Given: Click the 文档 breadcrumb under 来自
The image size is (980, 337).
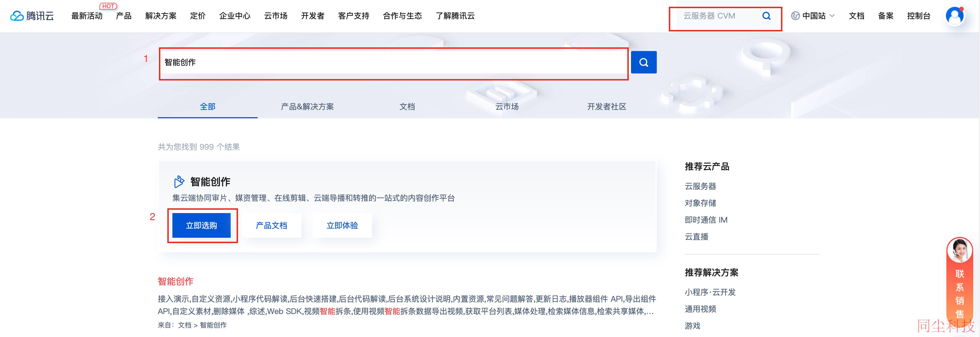Looking at the screenshot, I should click(184, 325).
